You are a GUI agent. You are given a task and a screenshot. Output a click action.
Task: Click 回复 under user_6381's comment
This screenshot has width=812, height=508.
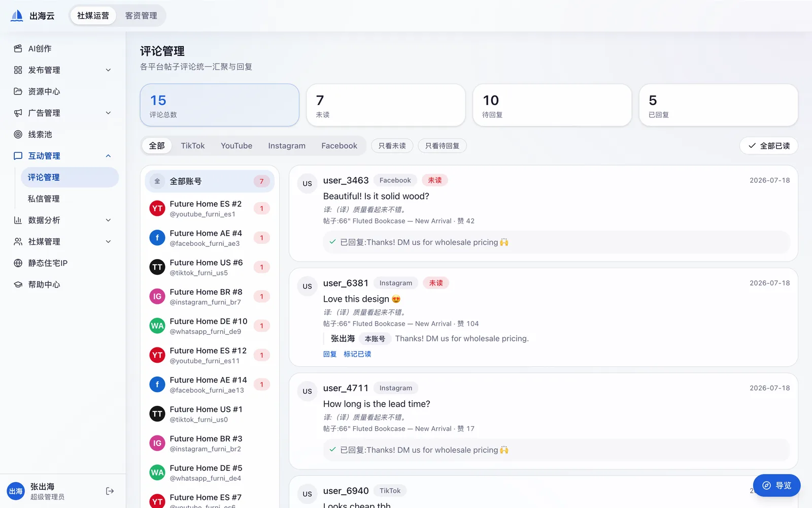point(330,354)
